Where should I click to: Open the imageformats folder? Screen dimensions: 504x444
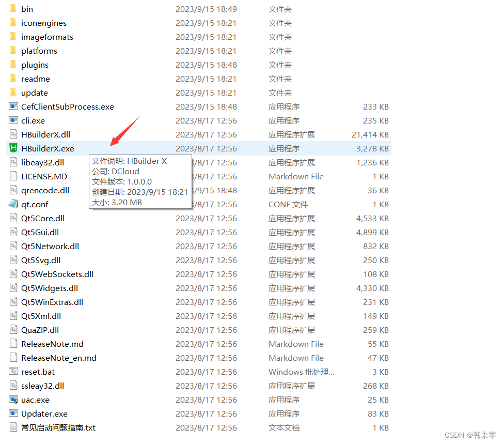(46, 37)
